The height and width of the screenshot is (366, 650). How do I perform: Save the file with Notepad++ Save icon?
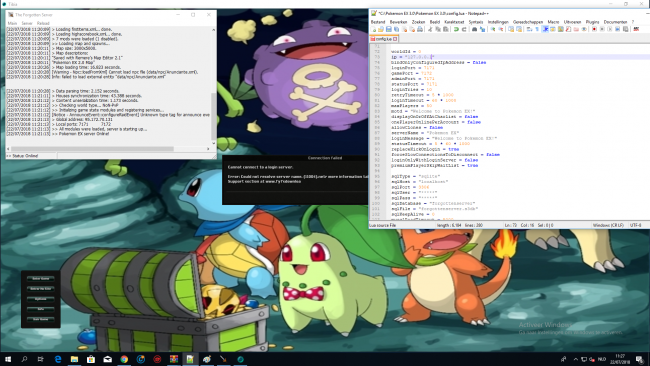(388, 29)
